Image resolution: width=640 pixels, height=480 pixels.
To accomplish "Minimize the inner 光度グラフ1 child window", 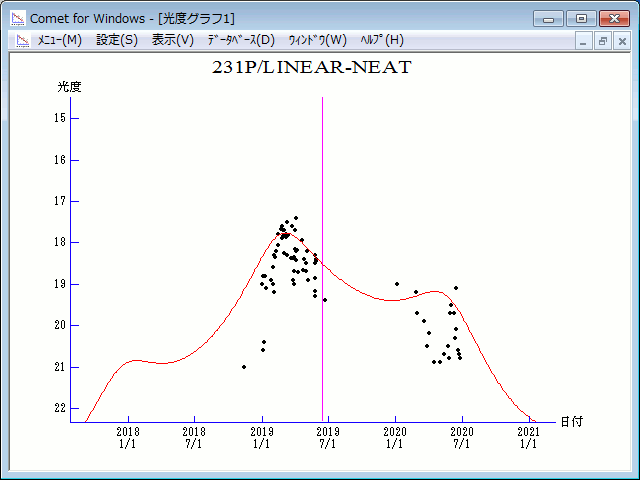I will click(x=583, y=41).
